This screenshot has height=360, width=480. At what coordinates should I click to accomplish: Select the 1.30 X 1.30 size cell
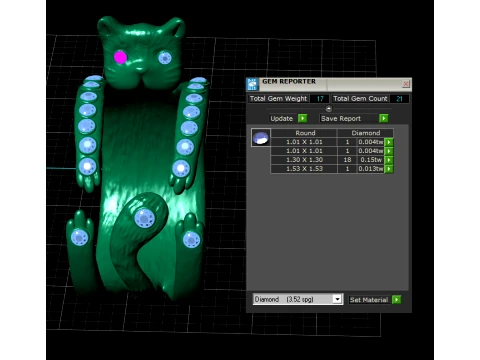tap(304, 160)
